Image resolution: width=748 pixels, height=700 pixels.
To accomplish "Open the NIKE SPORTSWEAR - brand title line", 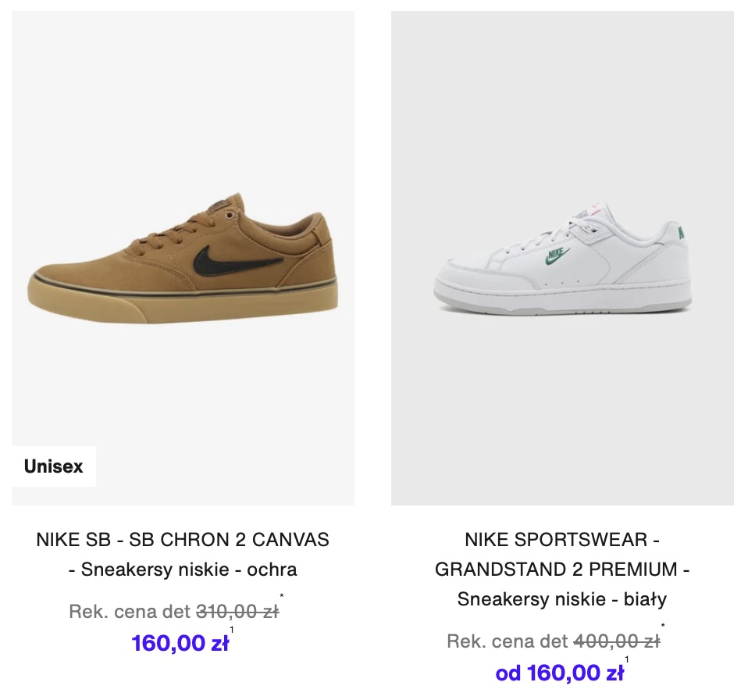I will point(562,540).
